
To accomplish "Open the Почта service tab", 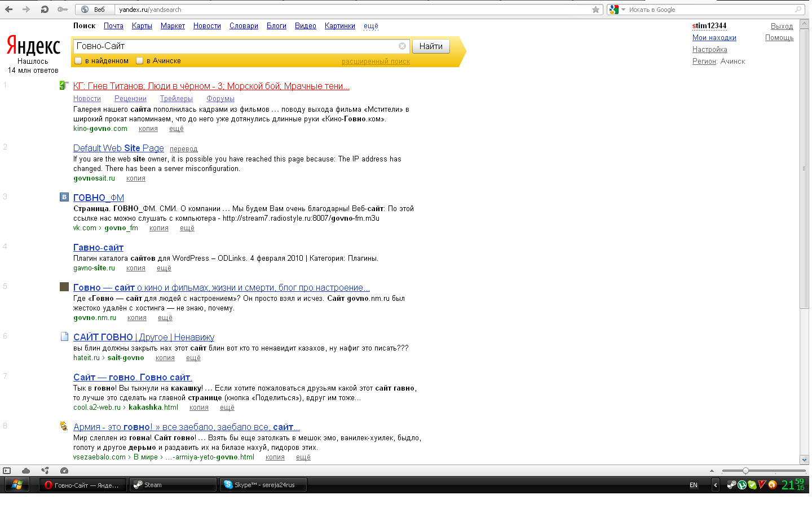I will (113, 26).
